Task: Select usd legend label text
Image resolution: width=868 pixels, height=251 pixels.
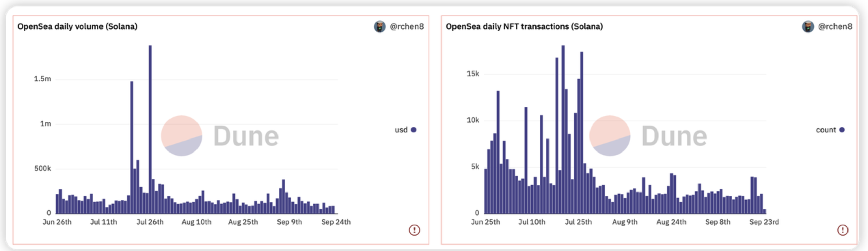Action: 401,130
